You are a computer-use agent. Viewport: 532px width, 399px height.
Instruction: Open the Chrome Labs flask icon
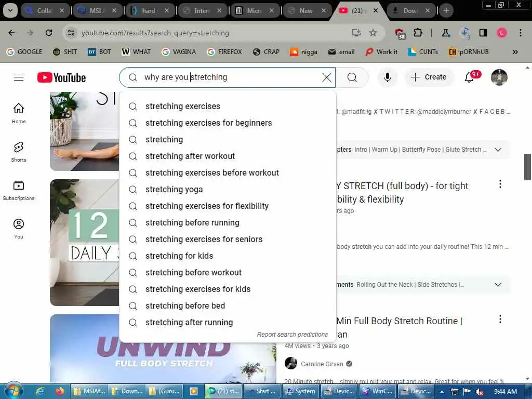pyautogui.click(x=445, y=33)
